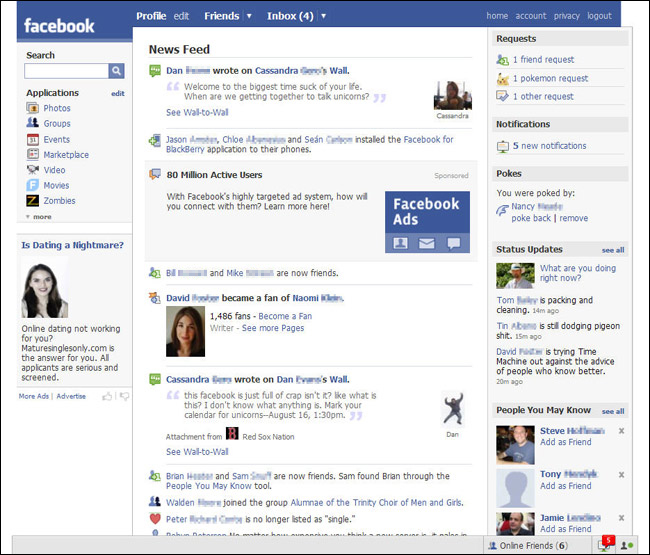The width and height of the screenshot is (650, 555).
Task: Click edit next to Profile
Action: (x=181, y=16)
